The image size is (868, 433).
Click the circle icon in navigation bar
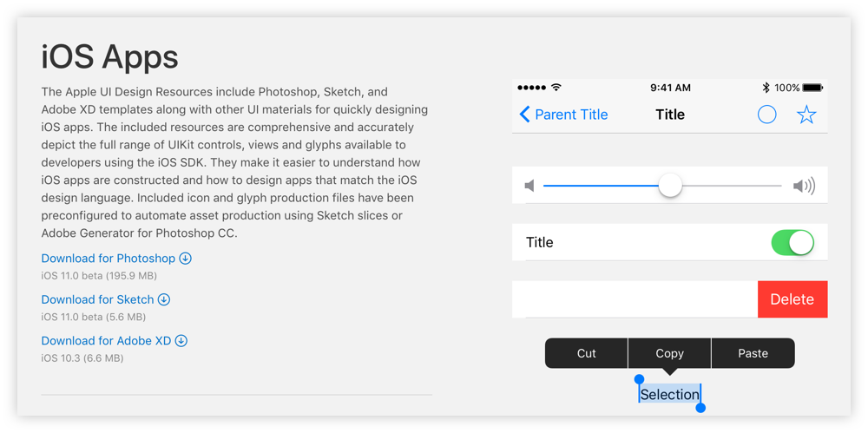point(767,115)
